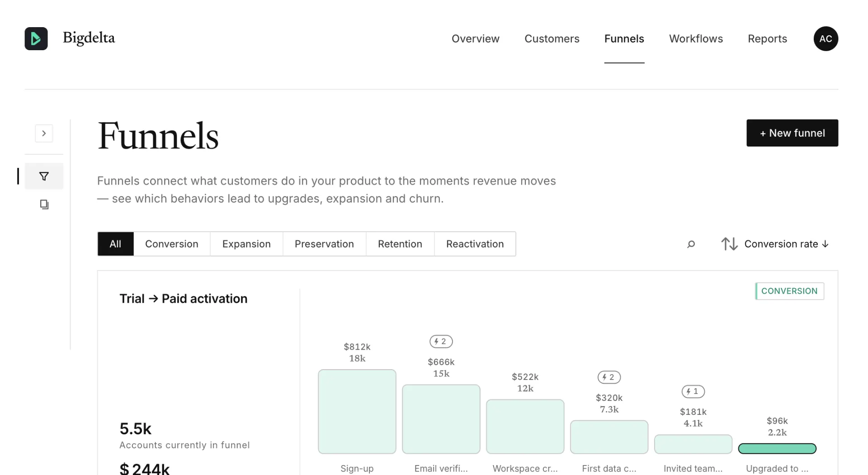Click the Sign-up step label

coord(357,469)
